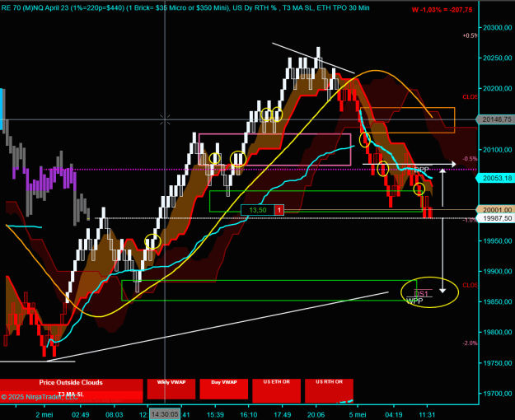Click the DS1 level label
The image size is (515, 420).
pyautogui.click(x=421, y=293)
